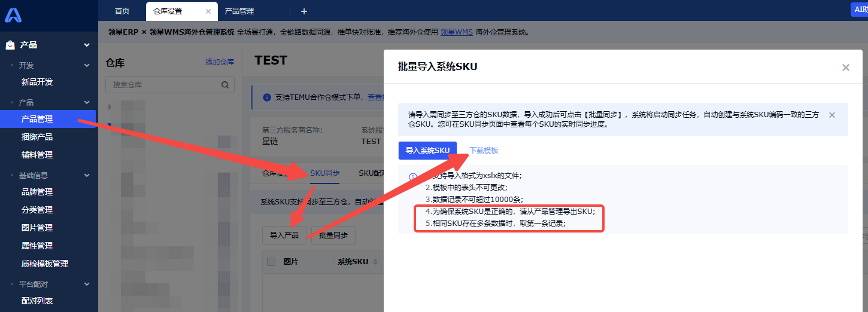Image resolution: width=868 pixels, height=312 pixels.
Task: Open 配对列表 in the sidebar
Action: pos(37,301)
